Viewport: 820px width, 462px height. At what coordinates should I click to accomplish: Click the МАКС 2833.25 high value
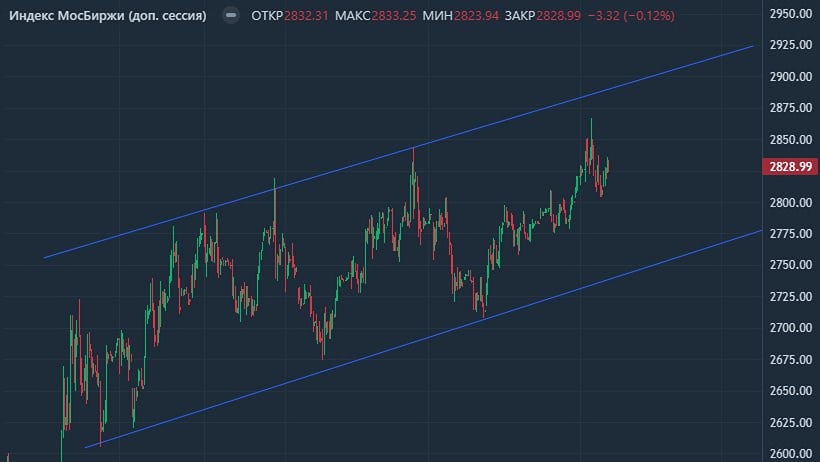(375, 16)
